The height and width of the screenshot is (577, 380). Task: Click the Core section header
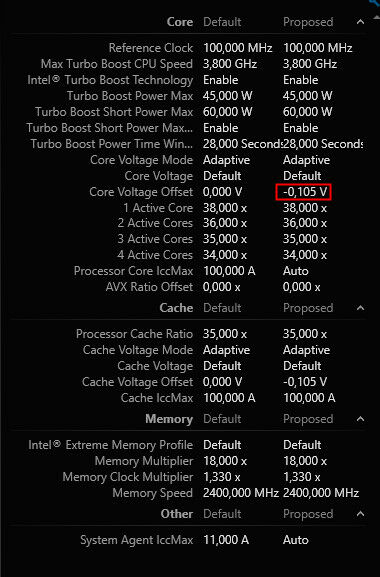click(x=180, y=22)
